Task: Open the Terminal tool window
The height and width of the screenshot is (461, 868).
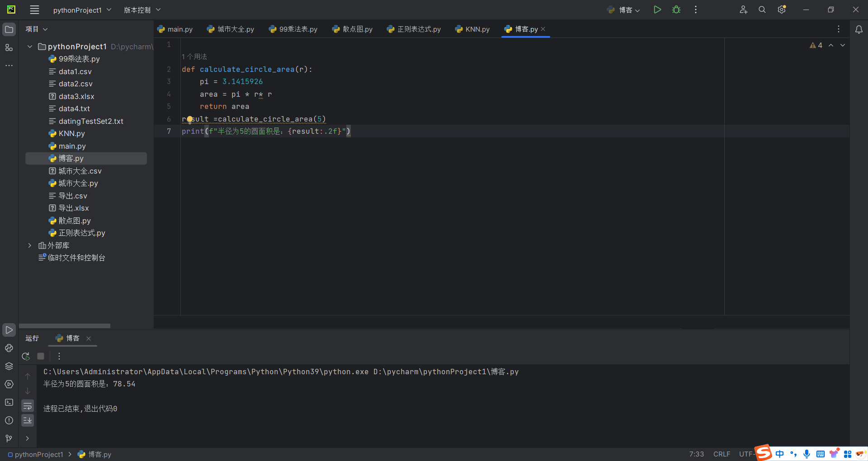Action: 9,402
